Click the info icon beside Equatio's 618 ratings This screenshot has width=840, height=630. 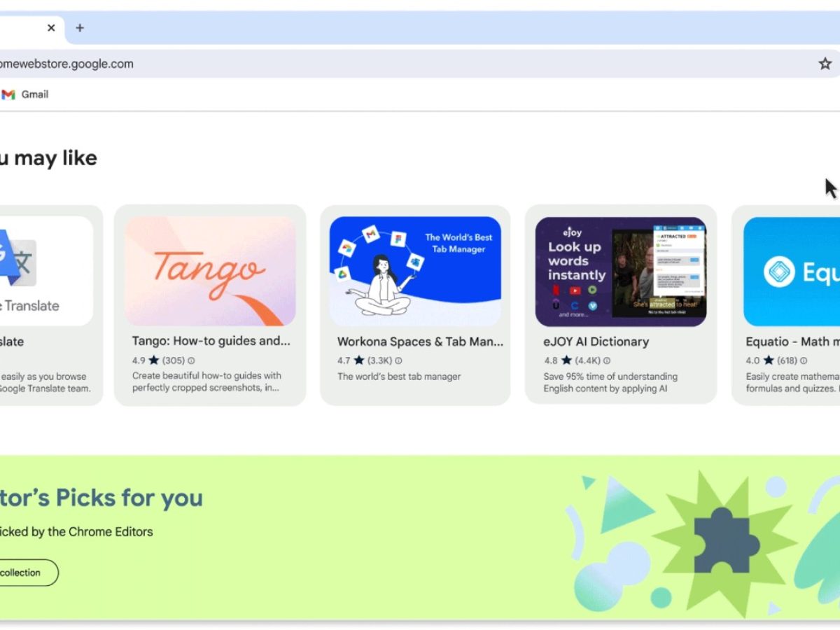point(804,361)
